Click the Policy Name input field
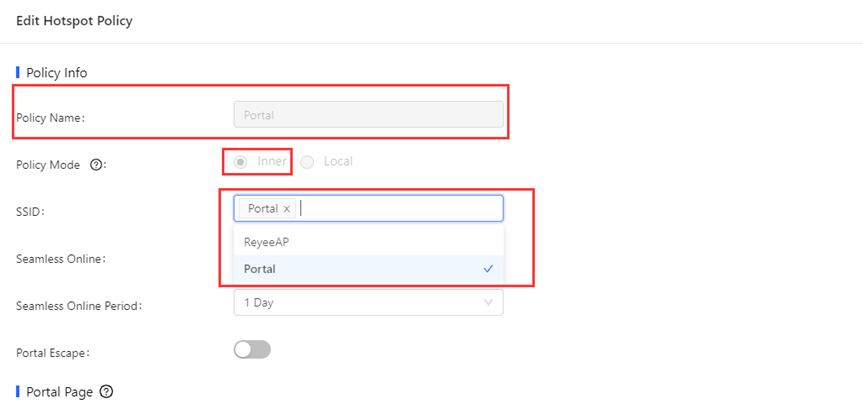Screen dimensions: 863x409 (x=368, y=114)
